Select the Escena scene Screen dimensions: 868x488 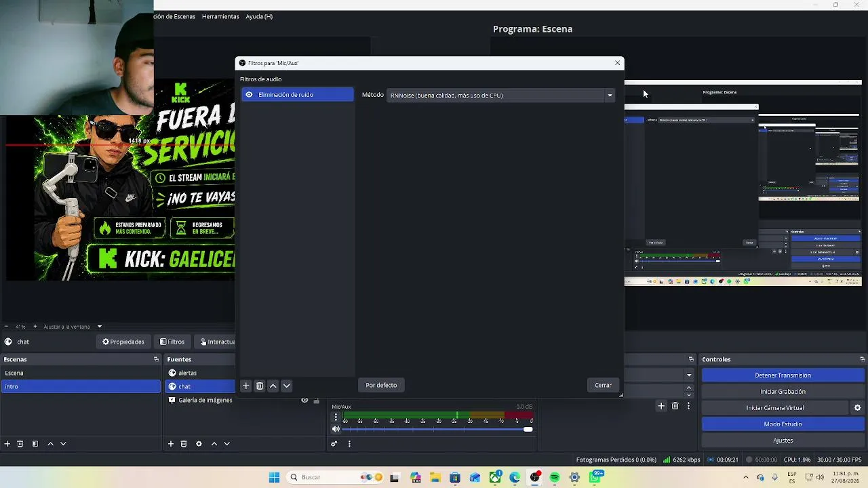[x=81, y=373]
